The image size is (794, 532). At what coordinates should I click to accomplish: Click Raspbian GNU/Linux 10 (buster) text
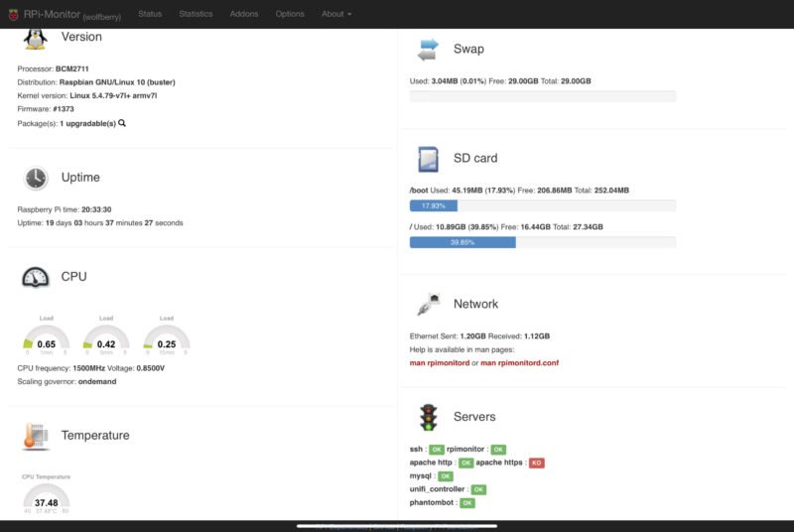pyautogui.click(x=117, y=82)
